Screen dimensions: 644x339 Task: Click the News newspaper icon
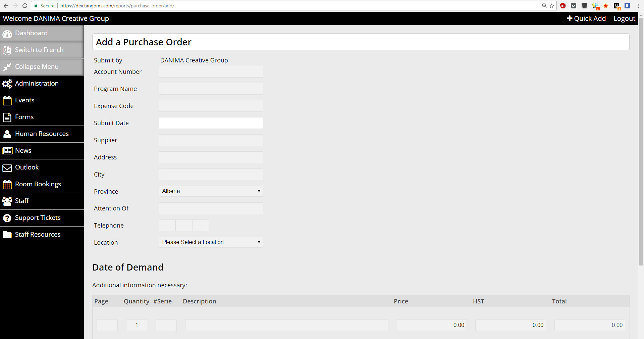7,151
